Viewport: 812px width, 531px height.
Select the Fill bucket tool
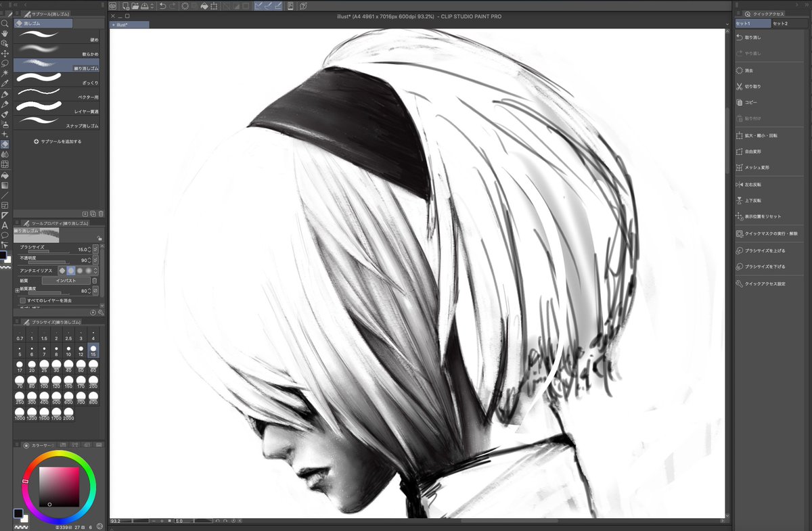click(5, 175)
